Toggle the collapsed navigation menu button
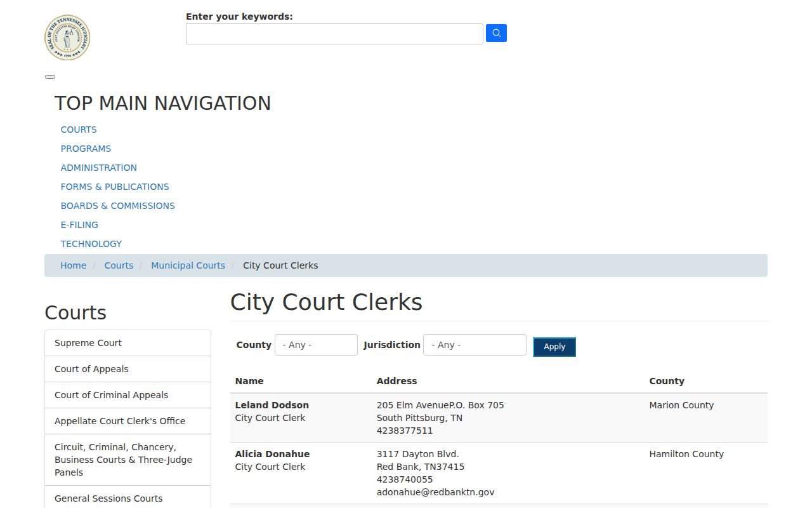The image size is (812, 508). [x=50, y=77]
